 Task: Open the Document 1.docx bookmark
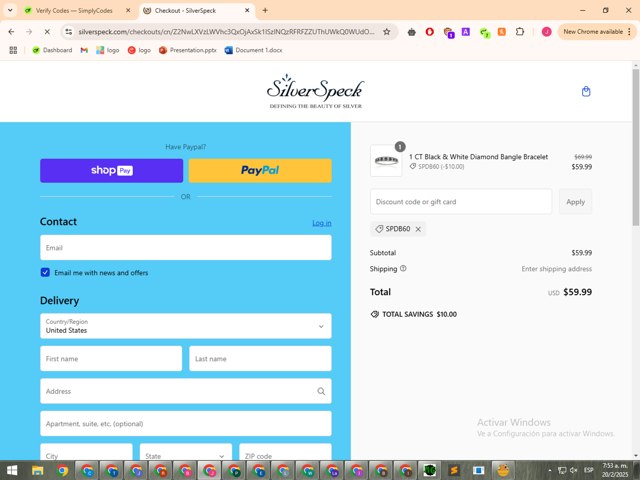(x=253, y=50)
